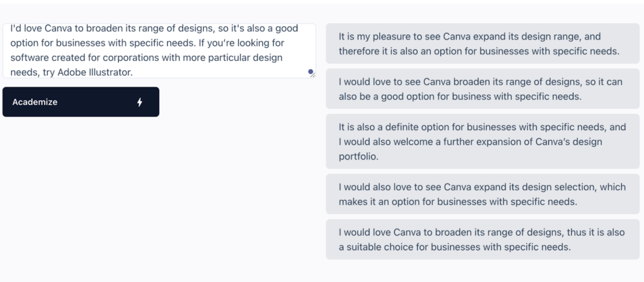644x282 pixels.
Task: Click the purple dot in the text box corner
Action: 310,72
